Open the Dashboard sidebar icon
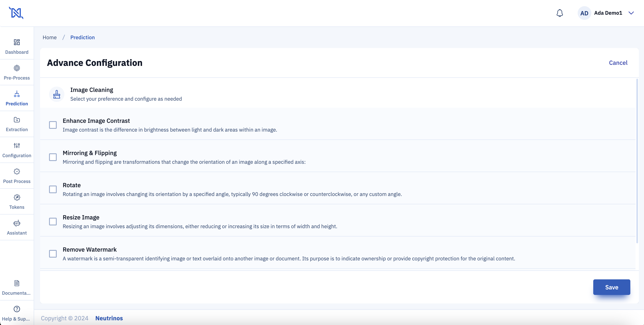This screenshot has height=325, width=644. coord(17,42)
